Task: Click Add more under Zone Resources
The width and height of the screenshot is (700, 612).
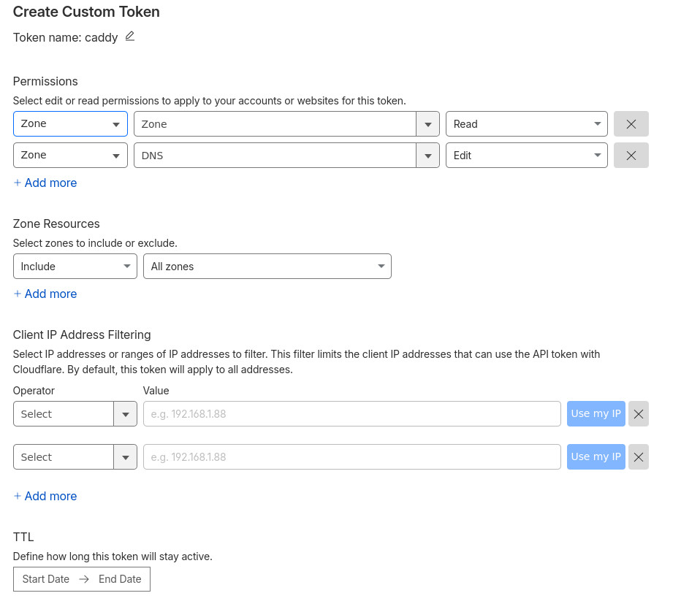Action: point(45,294)
